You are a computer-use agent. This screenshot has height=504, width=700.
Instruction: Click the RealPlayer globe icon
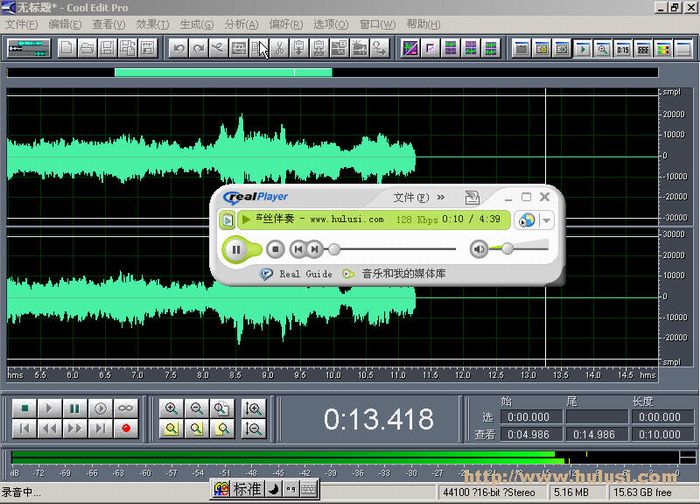pyautogui.click(x=527, y=220)
